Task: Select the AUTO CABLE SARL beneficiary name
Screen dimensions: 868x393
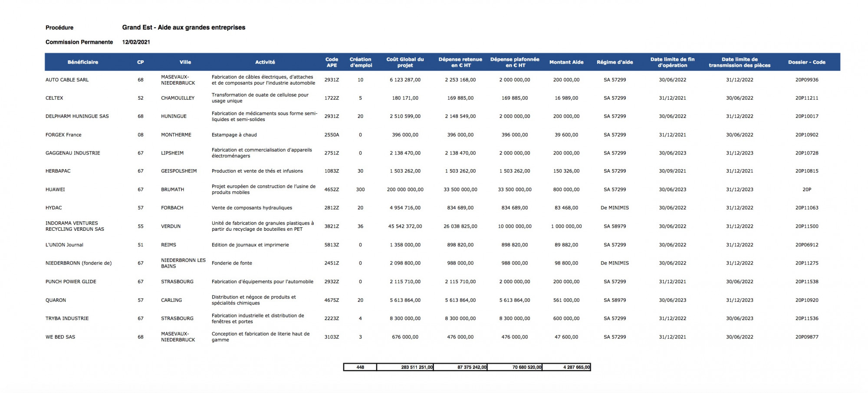Action: coord(67,80)
